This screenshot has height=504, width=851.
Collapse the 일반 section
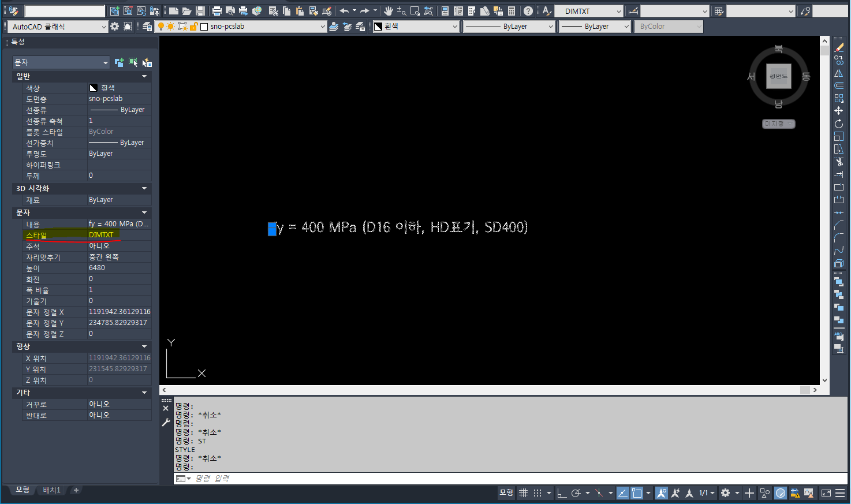pyautogui.click(x=144, y=76)
